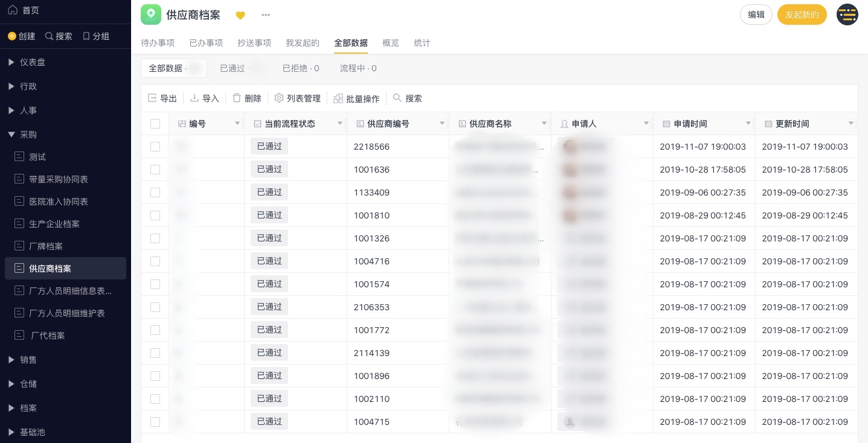This screenshot has width=868, height=443.
Task: Select checkbox for supplier number 1001326
Action: (x=155, y=238)
